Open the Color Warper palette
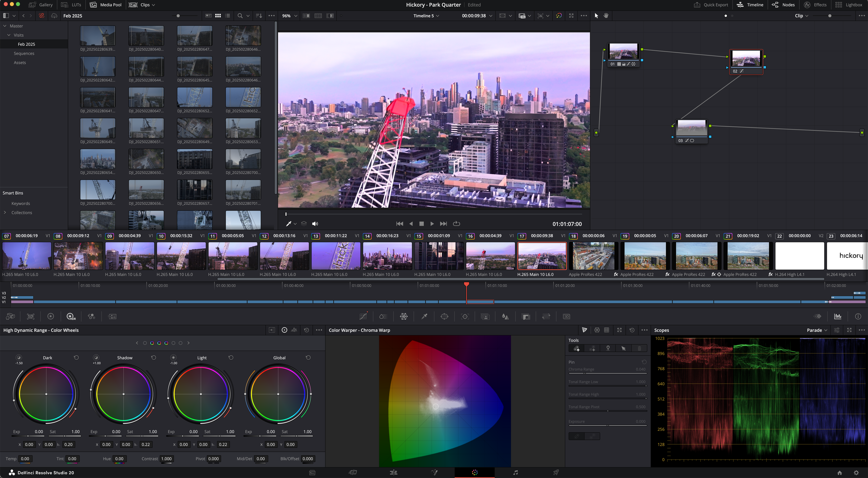868x478 pixels. click(x=403, y=316)
